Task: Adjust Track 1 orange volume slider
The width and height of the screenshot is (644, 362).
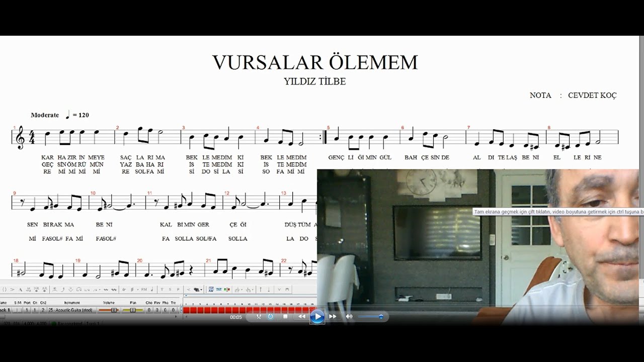Action: click(109, 310)
